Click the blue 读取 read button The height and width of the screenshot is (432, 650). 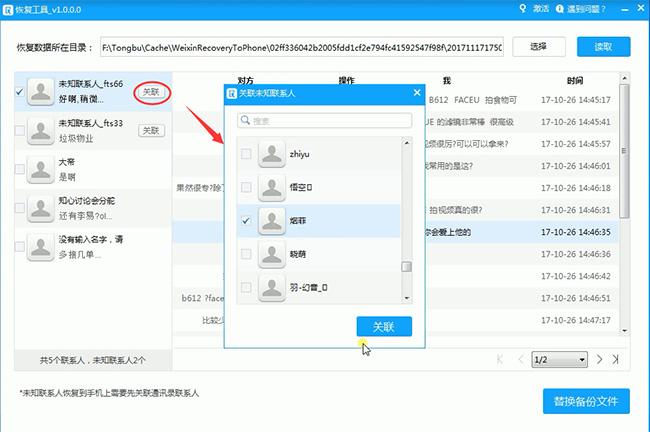click(604, 47)
